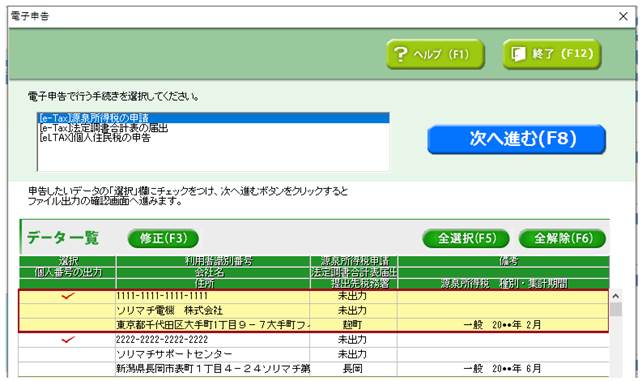Click the 会社名 column header
Viewport: 642px width, 381px height.
pos(212,272)
